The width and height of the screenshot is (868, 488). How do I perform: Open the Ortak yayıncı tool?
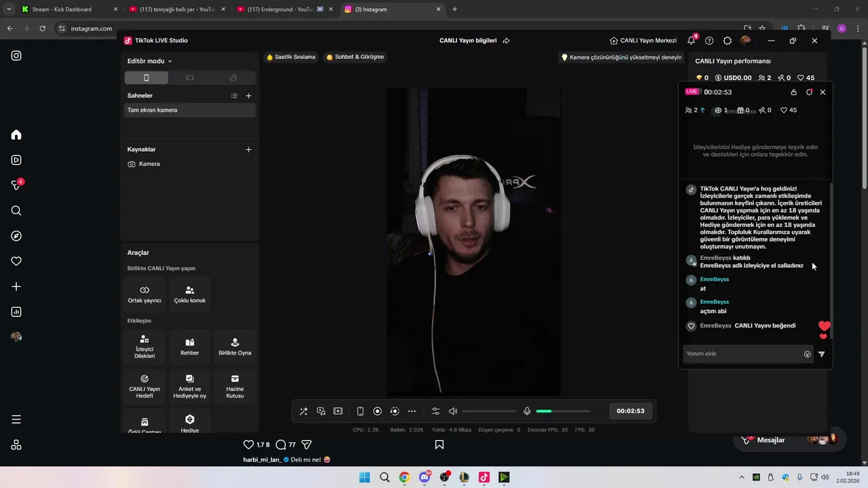pyautogui.click(x=144, y=294)
